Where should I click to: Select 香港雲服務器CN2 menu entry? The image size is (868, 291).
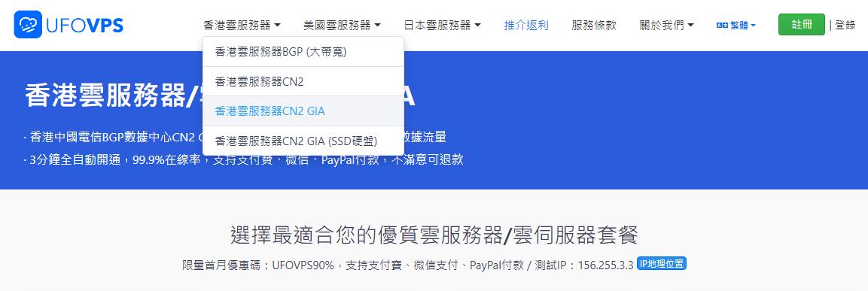pyautogui.click(x=303, y=81)
